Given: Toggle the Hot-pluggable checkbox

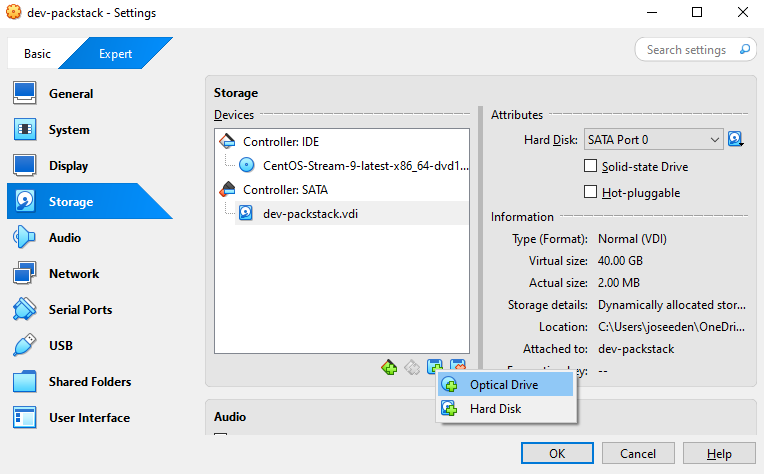Looking at the screenshot, I should pos(591,192).
